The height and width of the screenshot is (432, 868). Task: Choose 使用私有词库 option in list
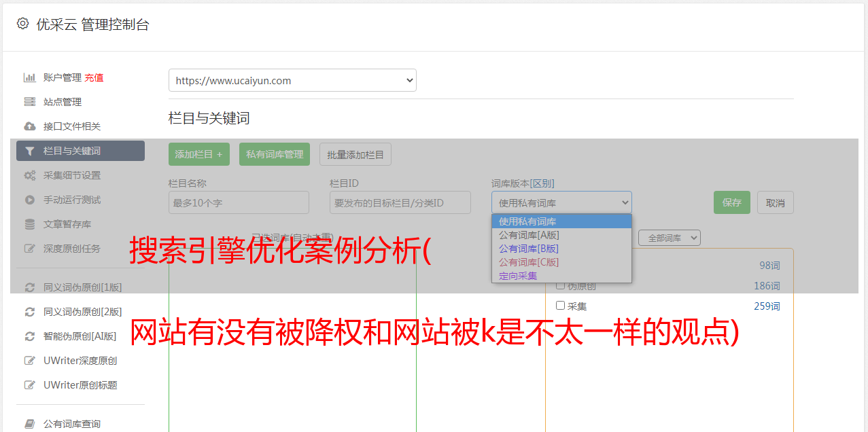(x=561, y=221)
